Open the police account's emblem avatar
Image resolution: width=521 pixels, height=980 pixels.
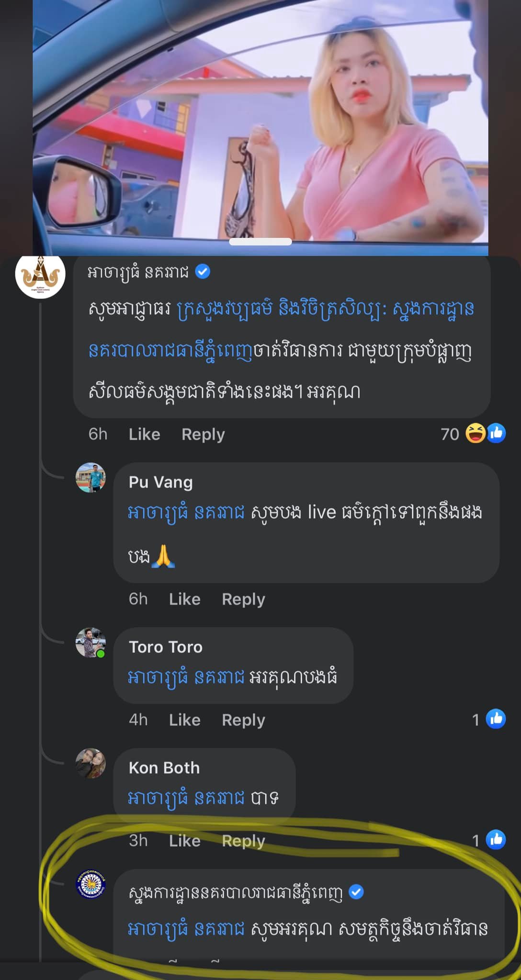[x=91, y=884]
